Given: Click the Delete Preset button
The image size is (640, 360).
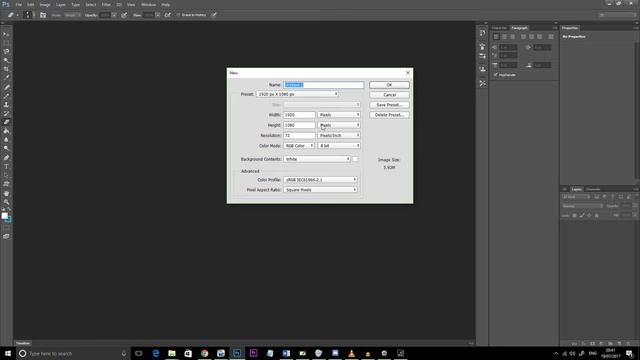Looking at the screenshot, I should (389, 115).
